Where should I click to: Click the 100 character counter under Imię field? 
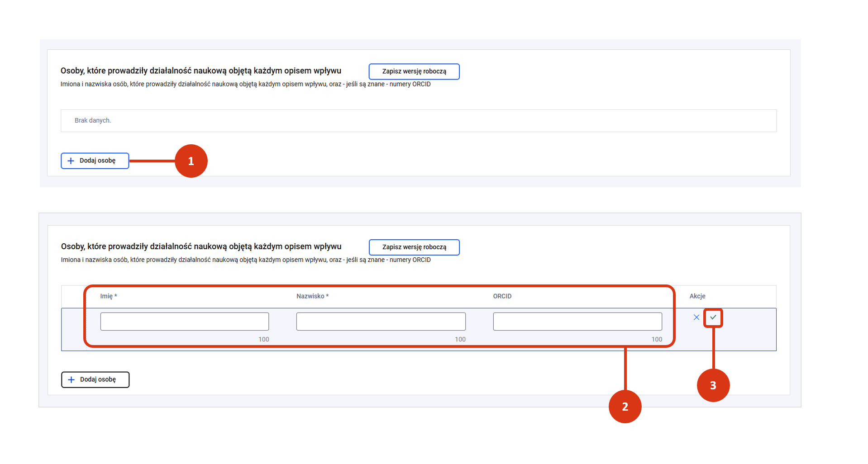pyautogui.click(x=263, y=339)
